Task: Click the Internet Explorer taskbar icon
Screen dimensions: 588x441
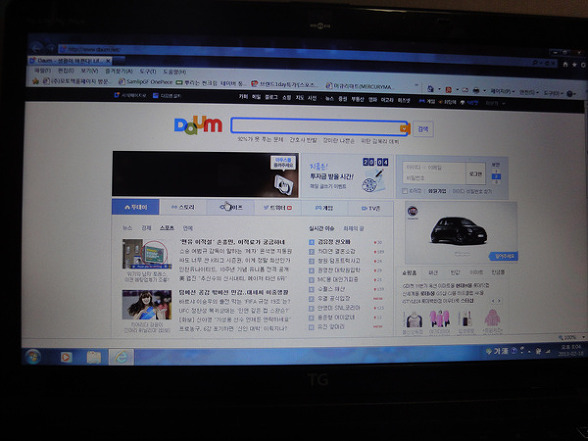Action: [121, 357]
